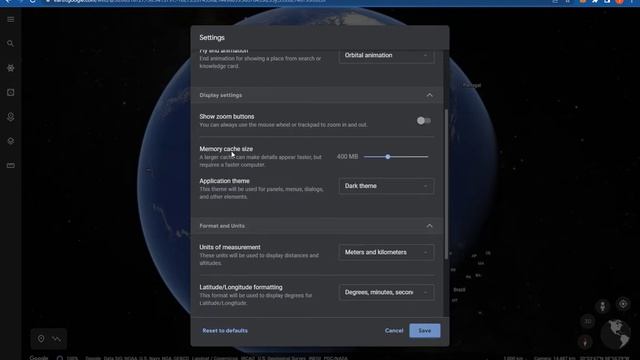Click the Pegman Street View icon
The height and width of the screenshot is (360, 640).
pos(602,306)
